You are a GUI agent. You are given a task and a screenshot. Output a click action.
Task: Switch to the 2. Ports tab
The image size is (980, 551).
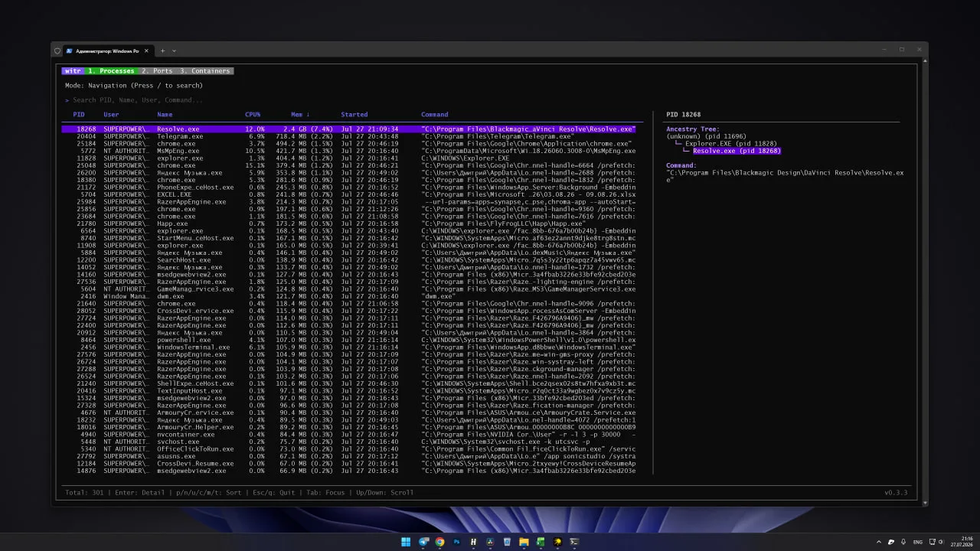(x=157, y=71)
